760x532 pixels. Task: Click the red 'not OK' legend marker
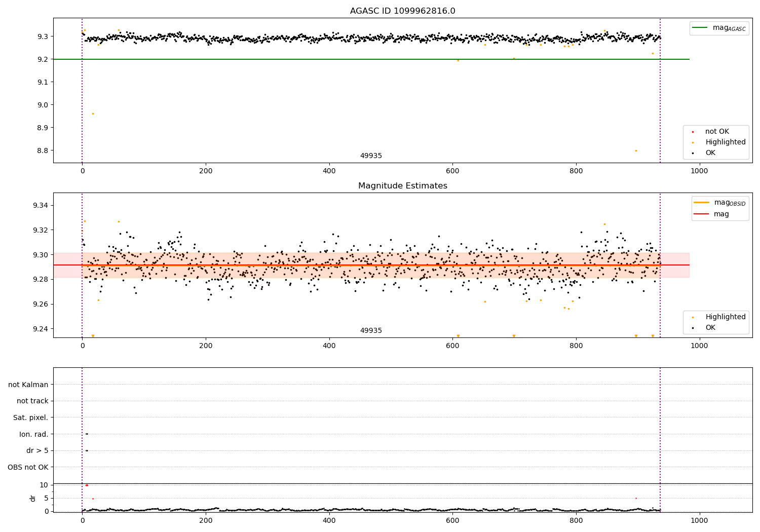point(693,132)
